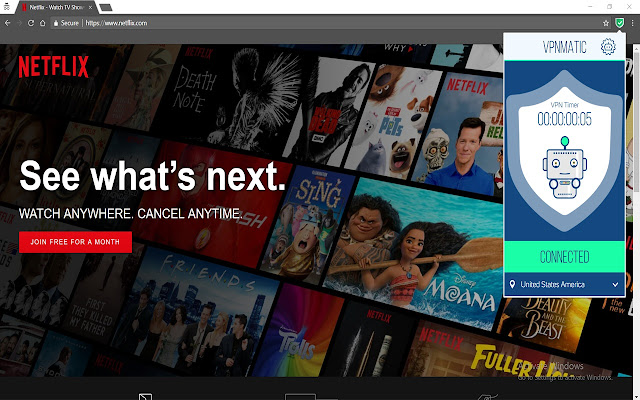The height and width of the screenshot is (400, 640).
Task: Open VPNMatic settings gear
Action: coord(608,47)
